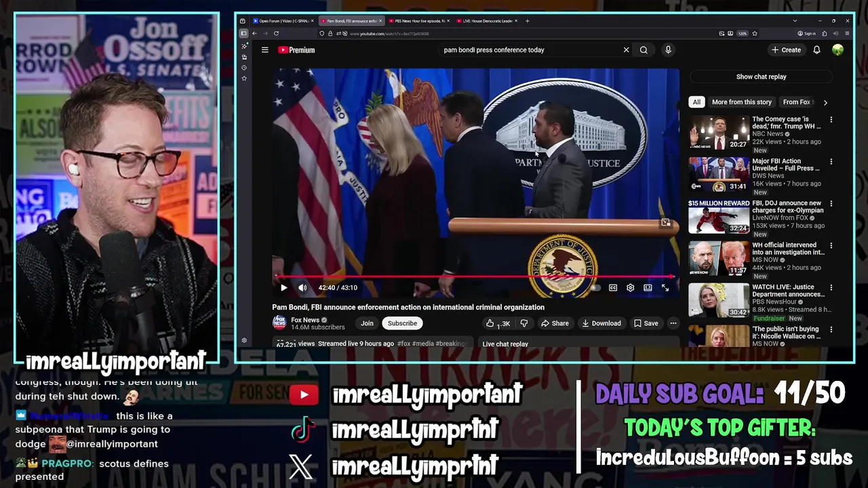868x488 pixels.
Task: Open browser application hamburger menu
Action: click(x=847, y=33)
